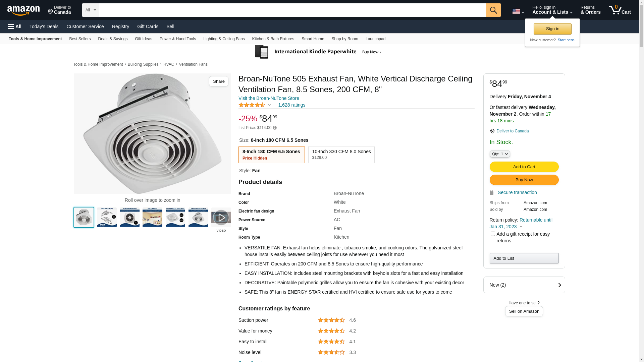This screenshot has height=362, width=644.
Task: Click the Add to Cart button
Action: tap(524, 167)
